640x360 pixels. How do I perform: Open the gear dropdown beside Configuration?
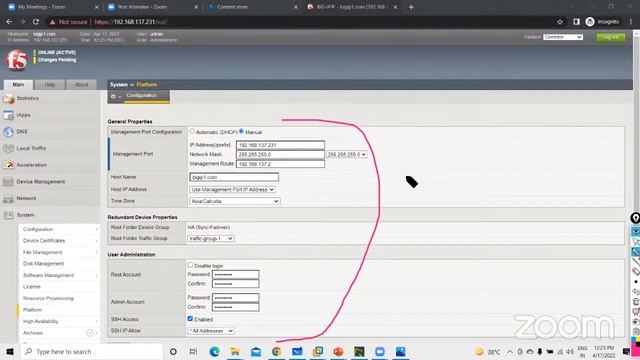click(116, 97)
